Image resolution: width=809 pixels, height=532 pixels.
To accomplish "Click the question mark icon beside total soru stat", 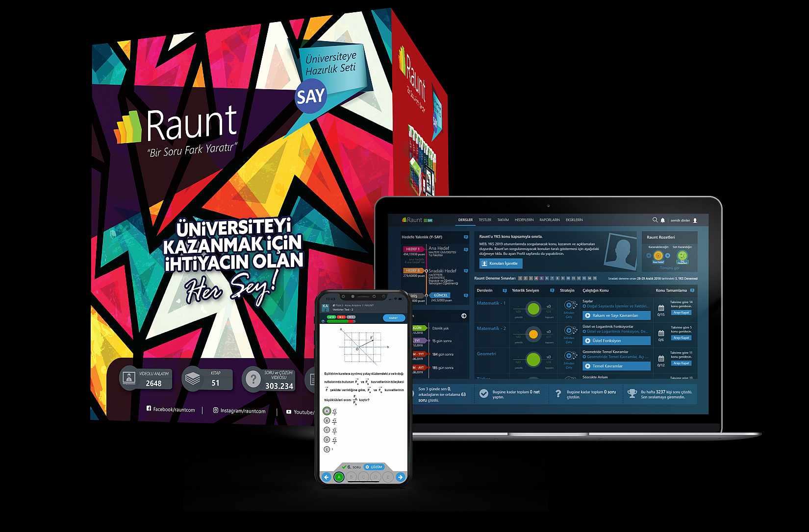I will (558, 393).
